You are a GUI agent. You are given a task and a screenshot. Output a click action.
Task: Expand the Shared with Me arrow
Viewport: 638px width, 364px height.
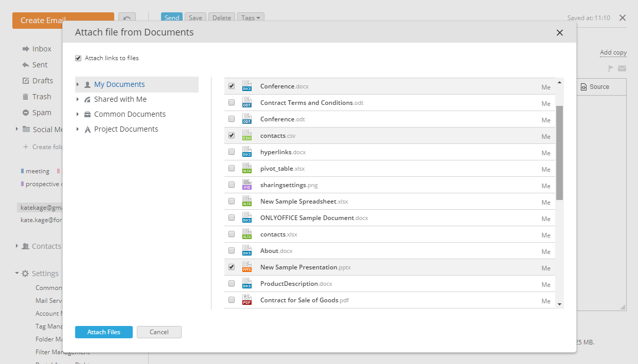click(x=78, y=99)
